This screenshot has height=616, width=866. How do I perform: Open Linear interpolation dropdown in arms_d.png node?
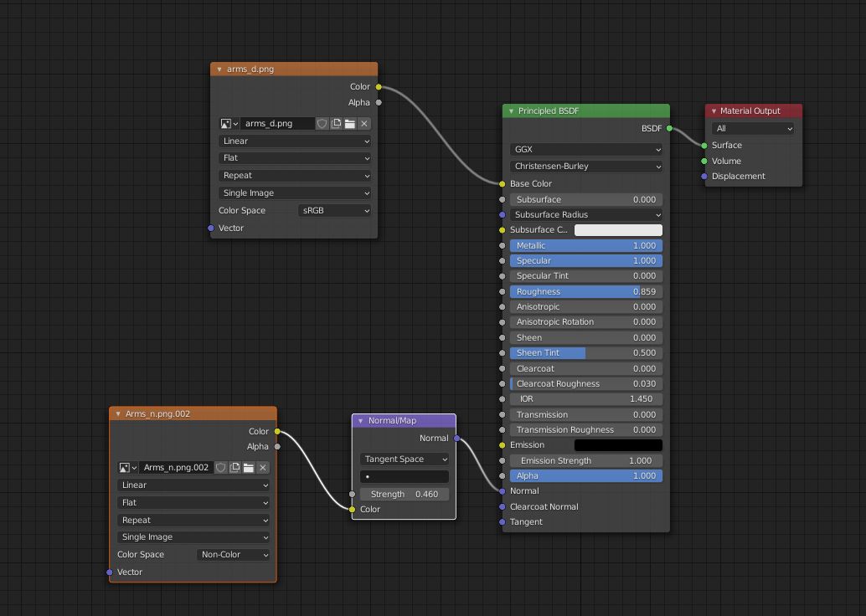click(295, 141)
